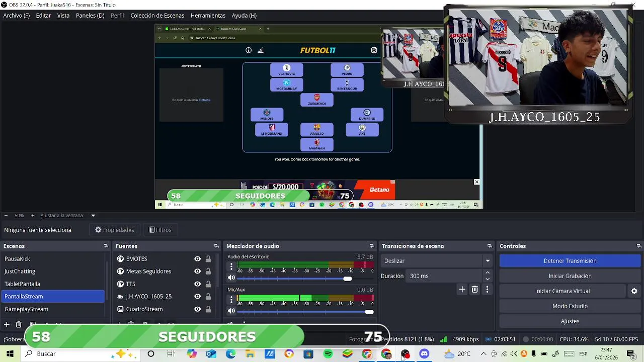The height and width of the screenshot is (362, 644).
Task: Open Spotify from the taskbar
Action: coord(328,354)
